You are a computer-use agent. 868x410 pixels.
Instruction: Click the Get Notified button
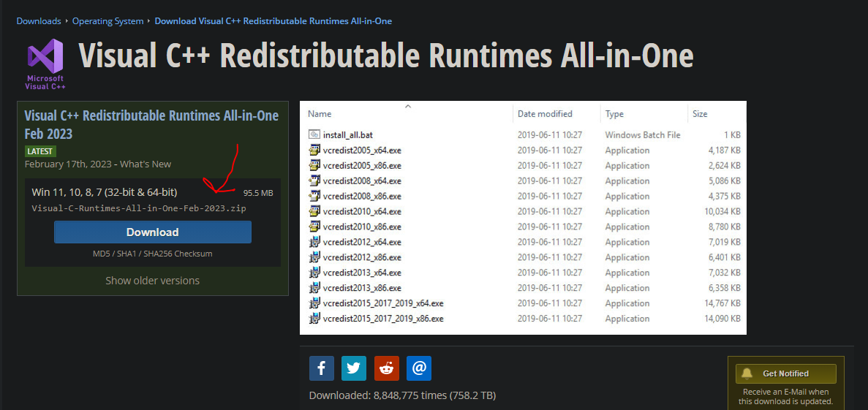(x=785, y=373)
